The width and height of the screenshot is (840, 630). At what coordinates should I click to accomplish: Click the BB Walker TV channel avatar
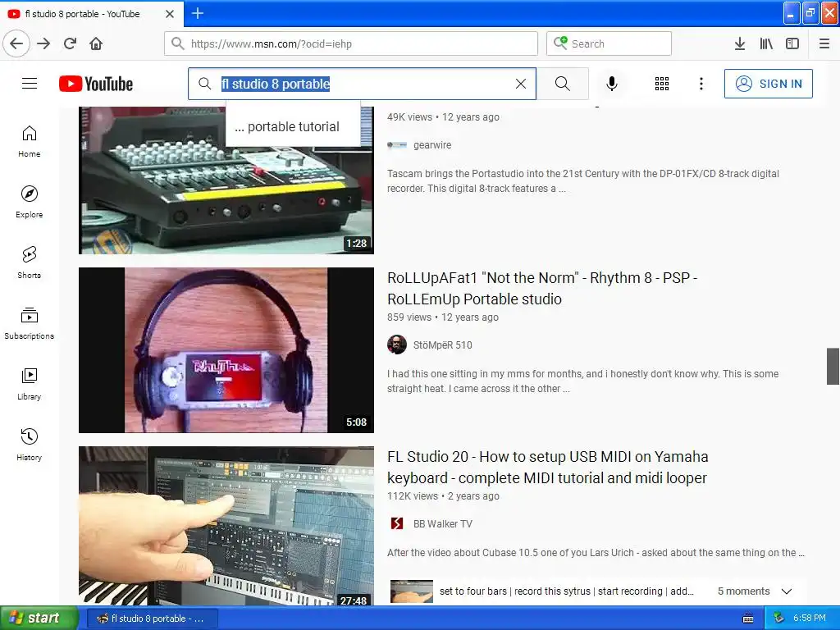(x=397, y=523)
